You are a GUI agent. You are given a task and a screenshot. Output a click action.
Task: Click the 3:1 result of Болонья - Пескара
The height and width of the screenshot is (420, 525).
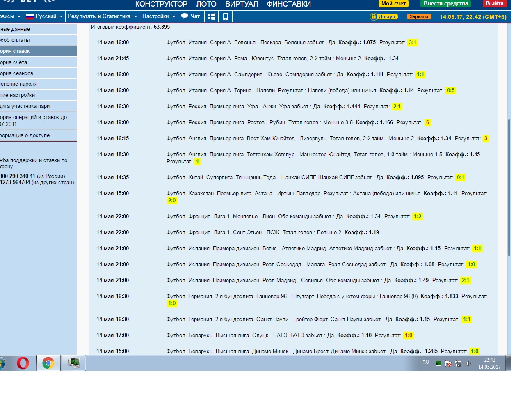(x=413, y=43)
